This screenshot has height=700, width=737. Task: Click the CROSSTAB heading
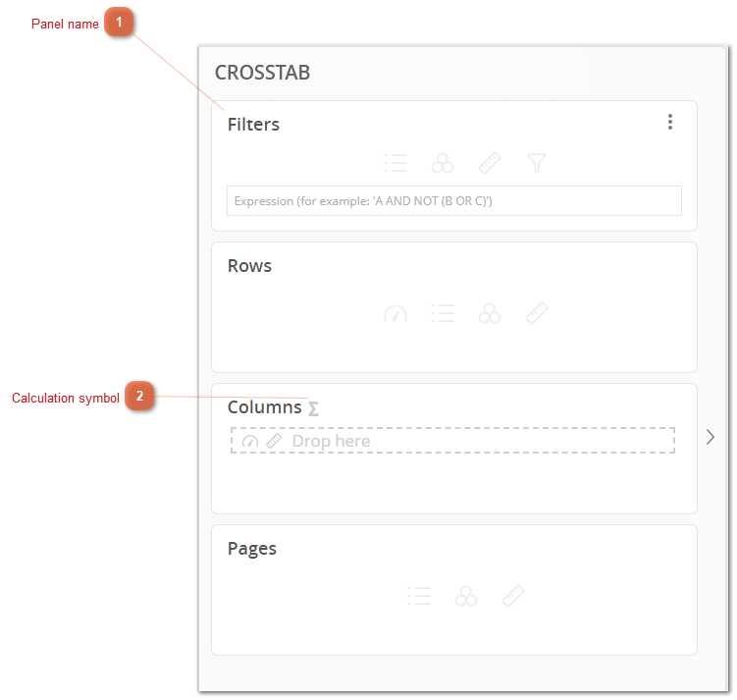click(262, 73)
